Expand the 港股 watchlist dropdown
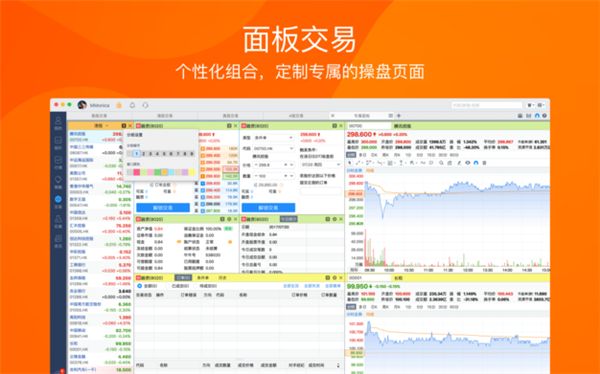This screenshot has width=600, height=374. tap(107, 126)
